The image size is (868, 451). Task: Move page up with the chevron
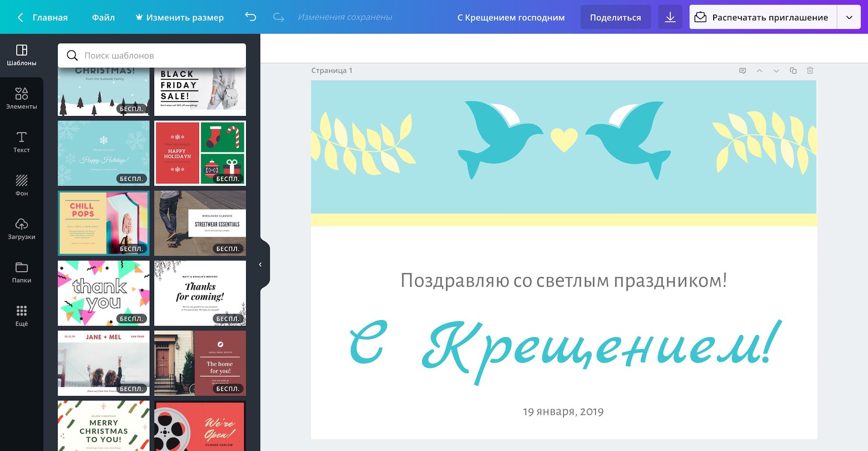point(759,71)
